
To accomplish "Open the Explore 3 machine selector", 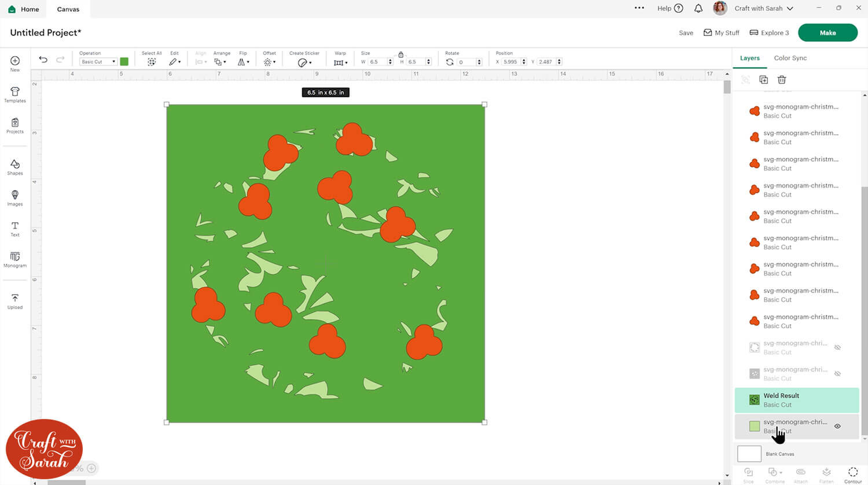I will (x=769, y=33).
